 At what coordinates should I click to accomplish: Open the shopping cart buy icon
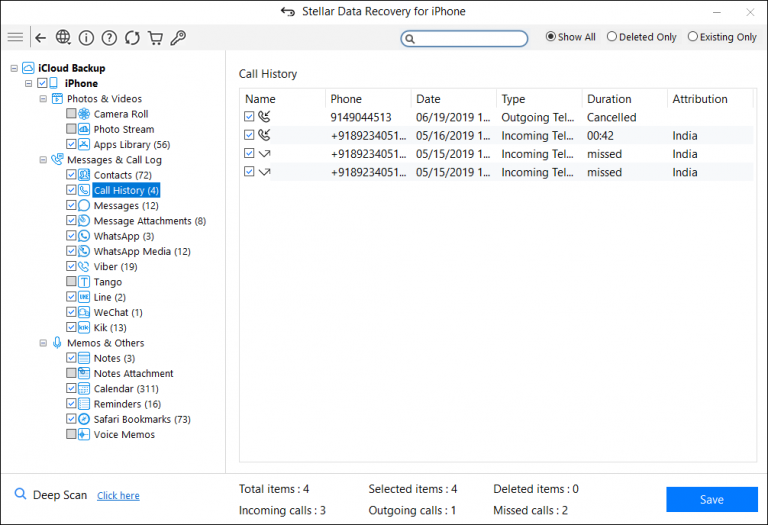click(155, 38)
